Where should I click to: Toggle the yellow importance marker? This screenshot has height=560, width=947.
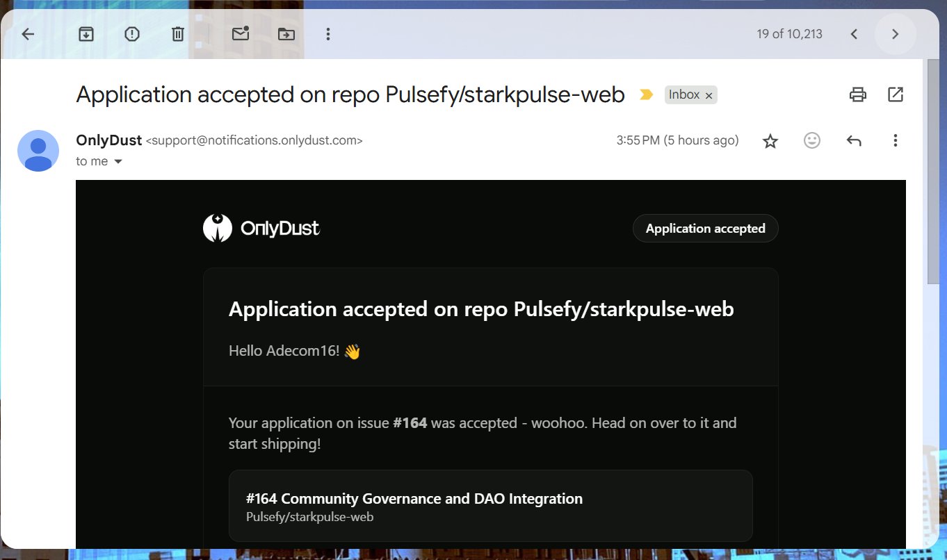(x=647, y=95)
